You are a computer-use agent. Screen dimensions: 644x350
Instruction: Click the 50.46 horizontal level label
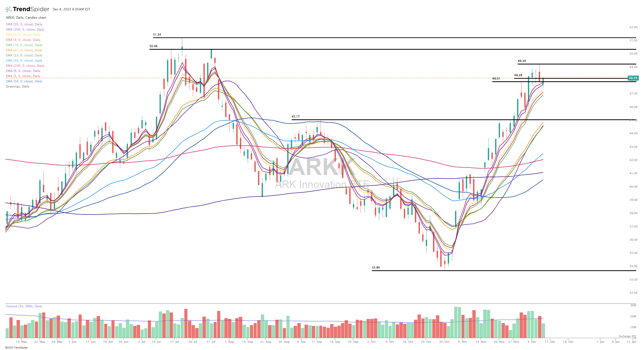tap(153, 46)
